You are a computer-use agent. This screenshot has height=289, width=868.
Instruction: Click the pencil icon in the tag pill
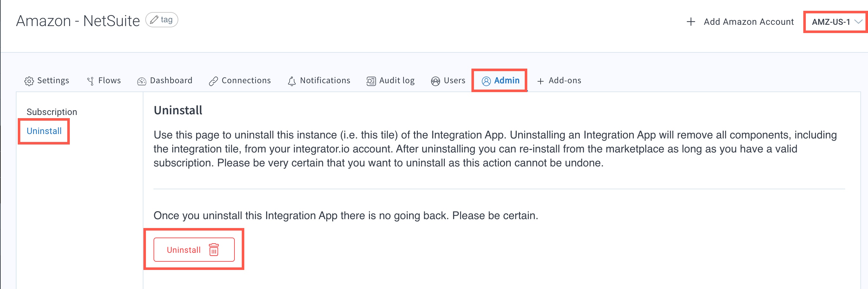pyautogui.click(x=154, y=20)
